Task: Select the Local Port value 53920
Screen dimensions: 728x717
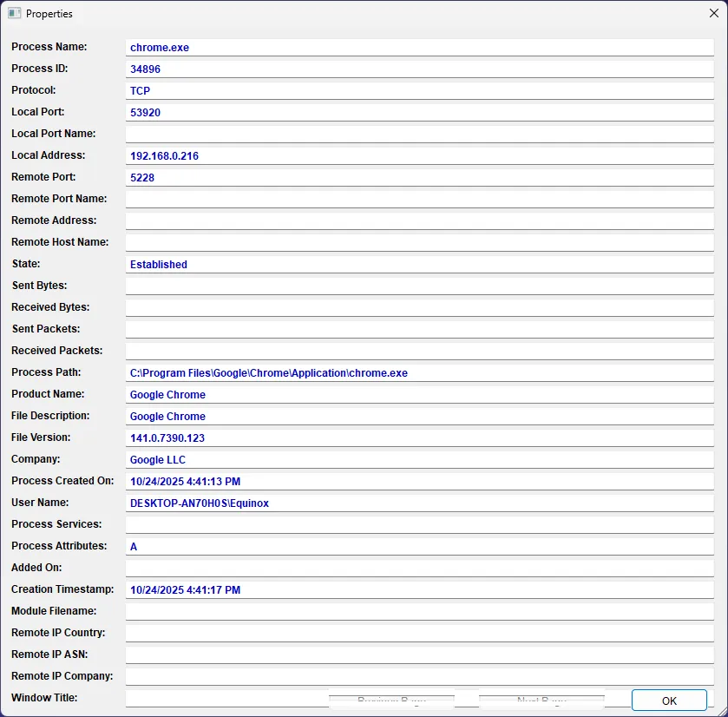Action: tap(419, 113)
